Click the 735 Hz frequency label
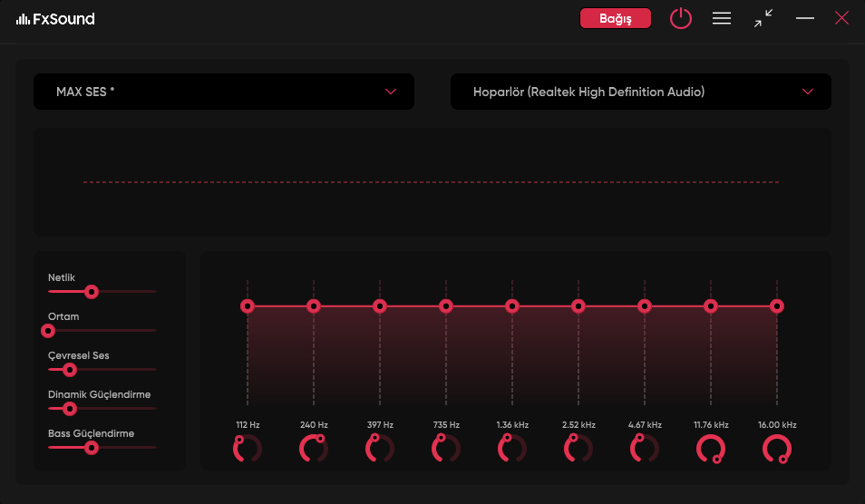 click(x=446, y=424)
